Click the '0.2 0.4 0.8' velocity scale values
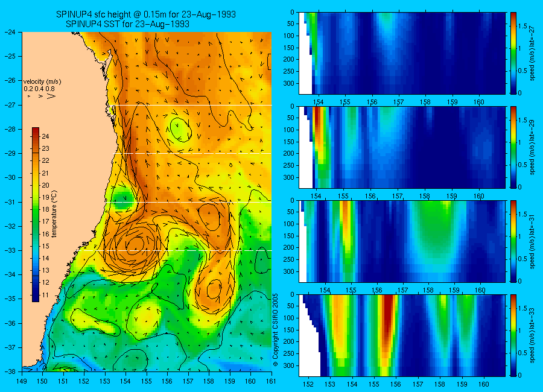543x392 pixels. (39, 89)
